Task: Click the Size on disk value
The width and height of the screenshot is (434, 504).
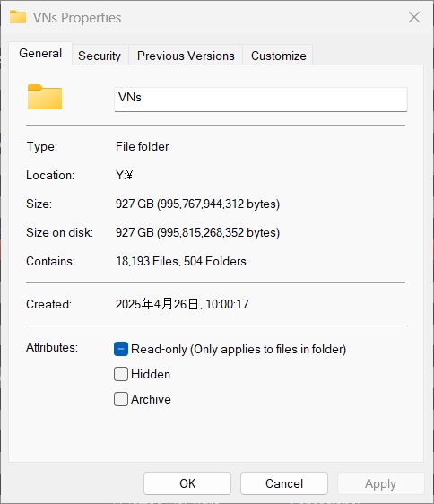Action: point(197,232)
